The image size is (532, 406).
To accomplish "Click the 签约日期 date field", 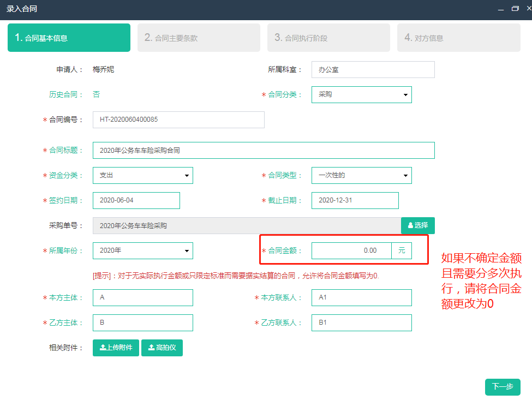I will click(x=136, y=200).
